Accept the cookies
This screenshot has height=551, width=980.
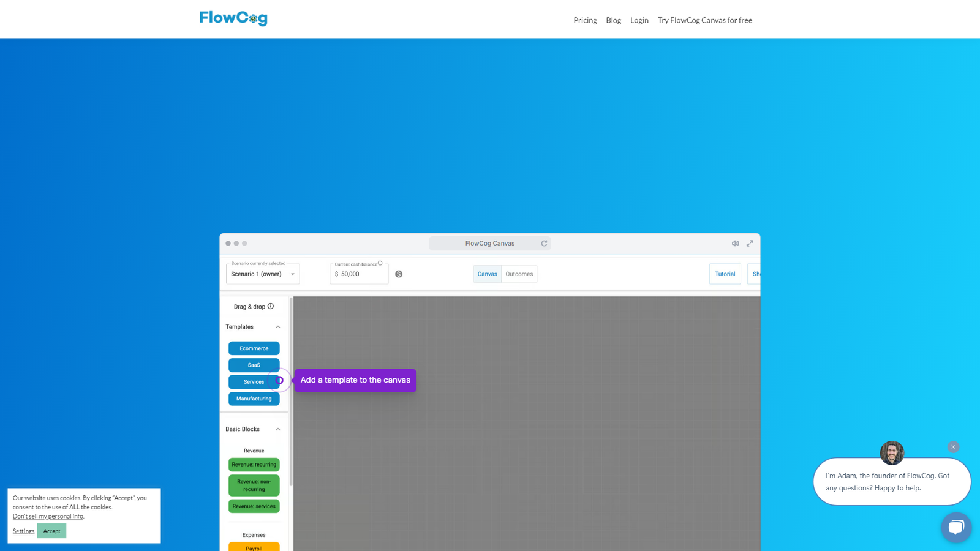[52, 531]
